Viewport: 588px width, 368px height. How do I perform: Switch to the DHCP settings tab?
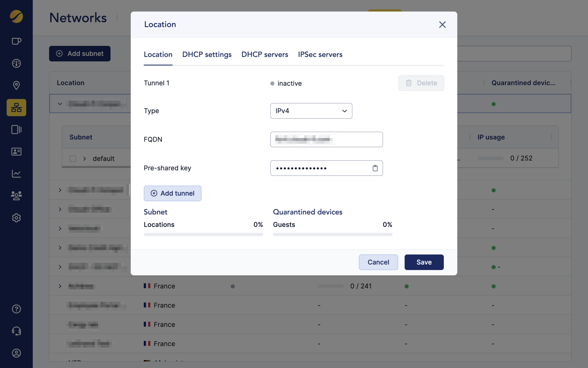207,55
